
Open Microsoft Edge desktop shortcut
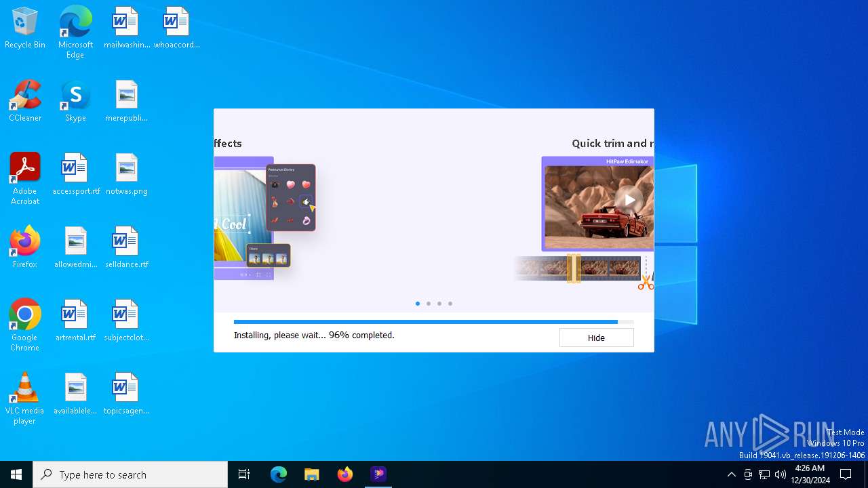tap(75, 32)
